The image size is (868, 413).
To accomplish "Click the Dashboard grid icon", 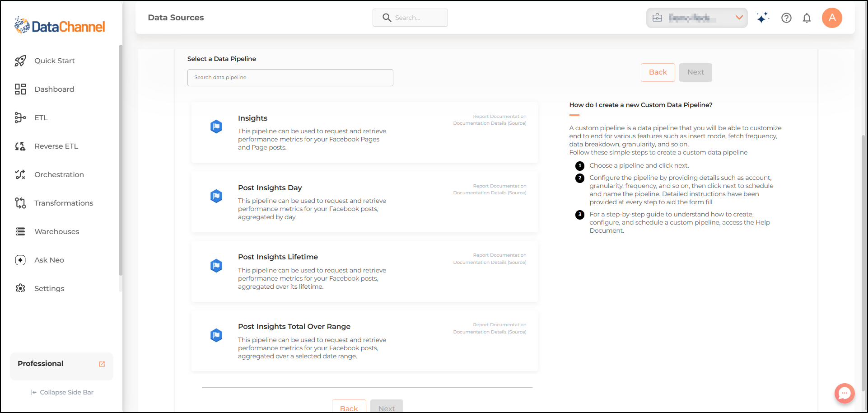I will pos(20,89).
